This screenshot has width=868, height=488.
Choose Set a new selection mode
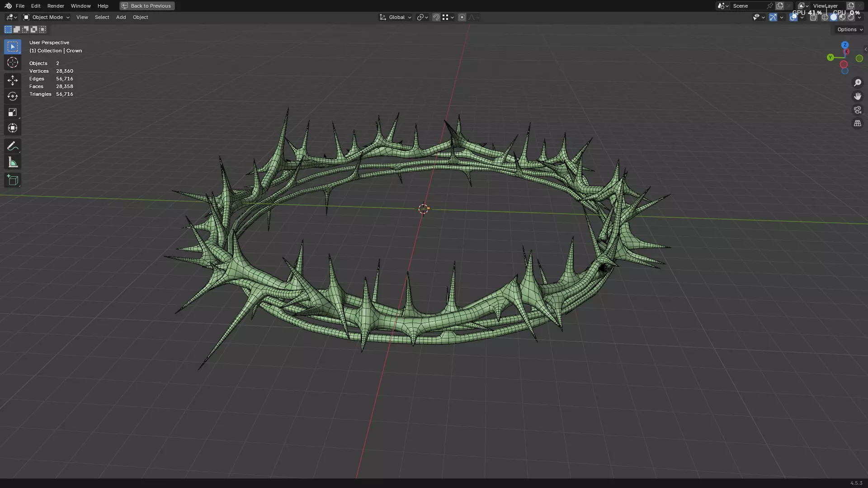8,29
